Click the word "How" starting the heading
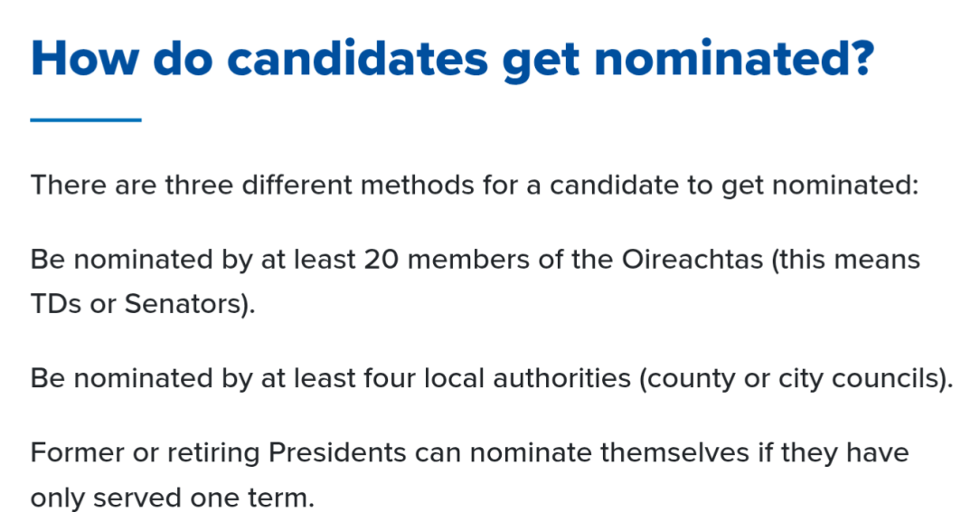980x531 pixels. point(85,58)
